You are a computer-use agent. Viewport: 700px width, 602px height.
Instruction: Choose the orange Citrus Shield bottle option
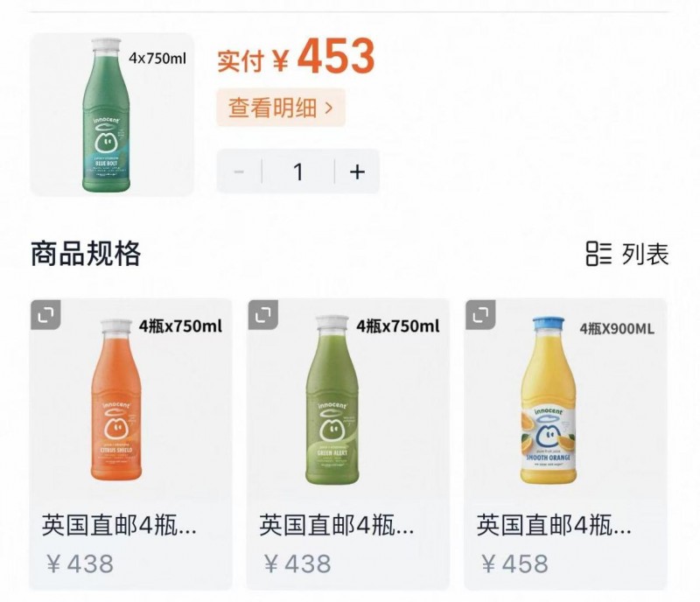click(x=116, y=400)
